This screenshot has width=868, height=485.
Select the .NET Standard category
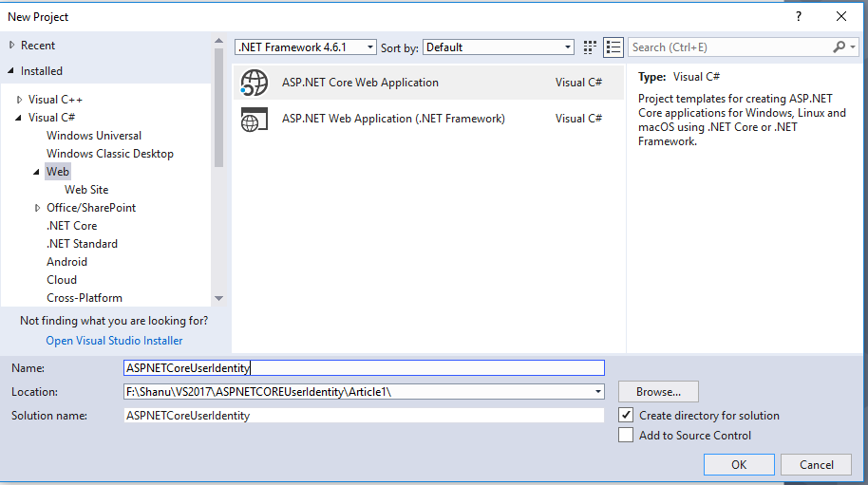(x=82, y=244)
